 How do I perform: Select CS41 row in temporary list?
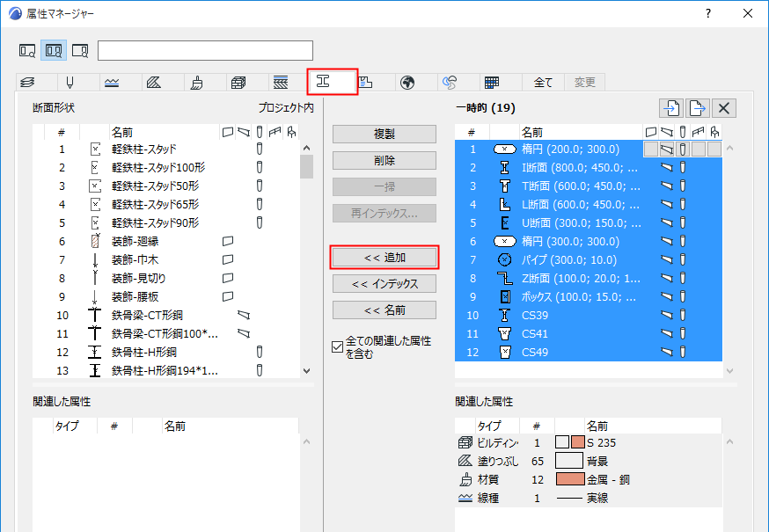click(x=589, y=334)
